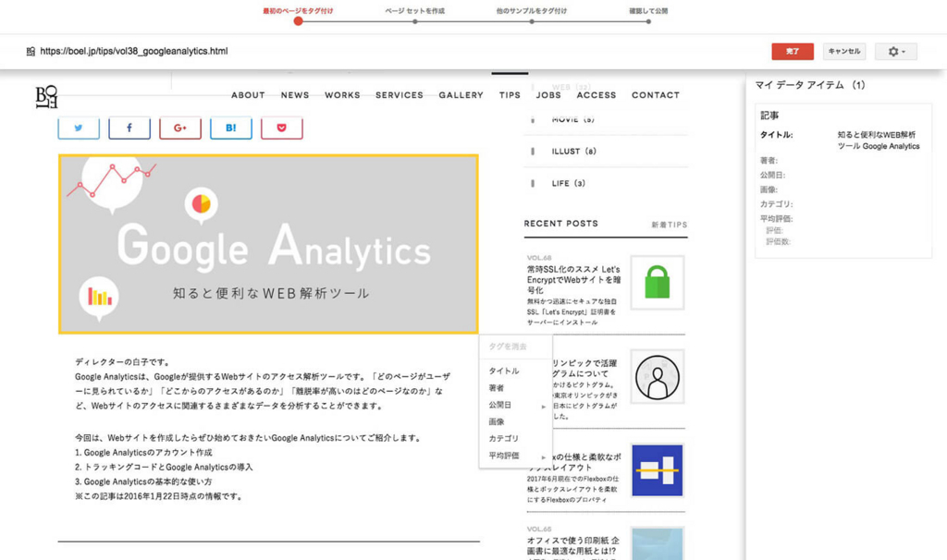This screenshot has height=560, width=947.
Task: Click the 画像: field in data panel
Action: (769, 189)
